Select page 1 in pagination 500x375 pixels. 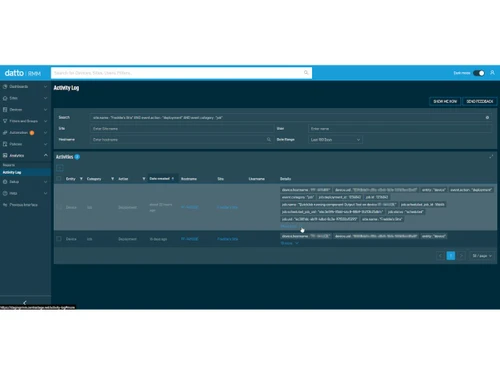[x=451, y=256]
